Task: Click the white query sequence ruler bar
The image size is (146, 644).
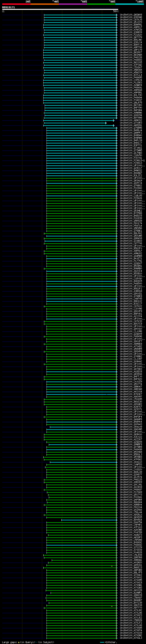Action: [x=60, y=10]
